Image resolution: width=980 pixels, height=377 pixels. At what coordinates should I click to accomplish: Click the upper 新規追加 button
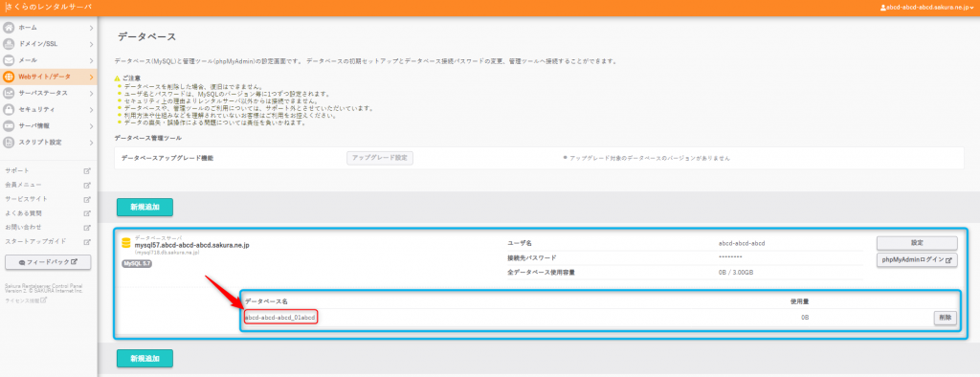click(x=145, y=207)
